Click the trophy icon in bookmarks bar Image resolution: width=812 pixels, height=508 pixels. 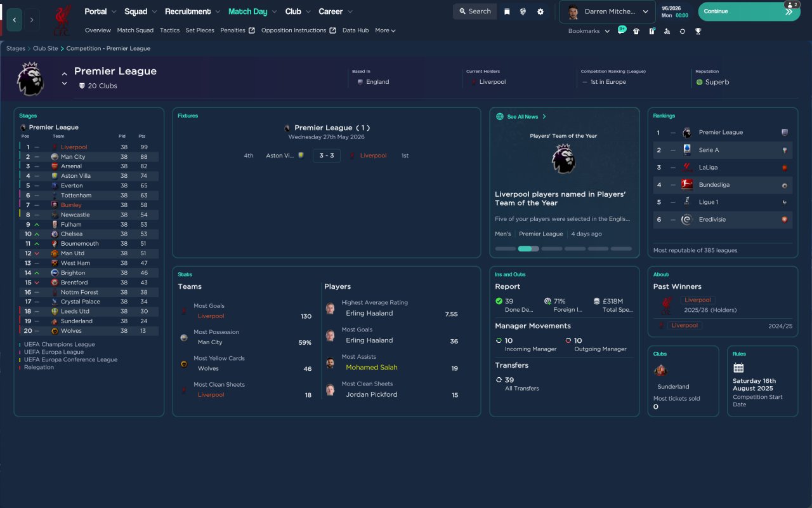698,31
